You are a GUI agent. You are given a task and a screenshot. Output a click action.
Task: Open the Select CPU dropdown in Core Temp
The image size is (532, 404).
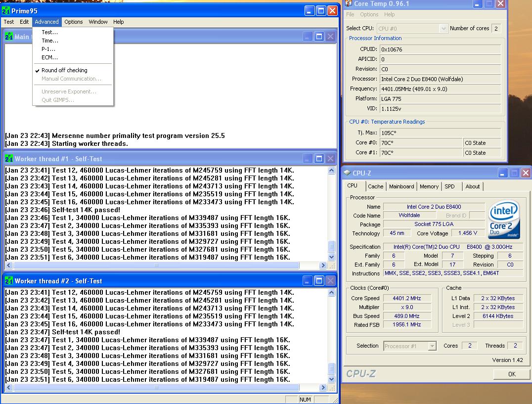[x=443, y=29]
